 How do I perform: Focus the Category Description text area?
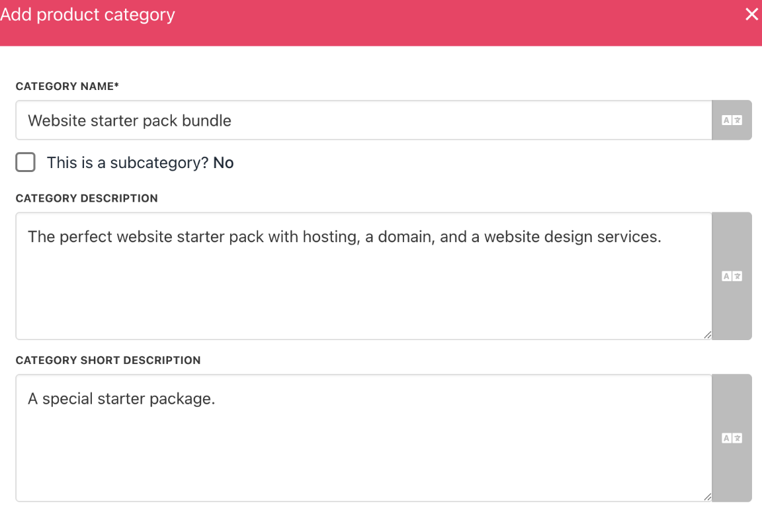[364, 276]
